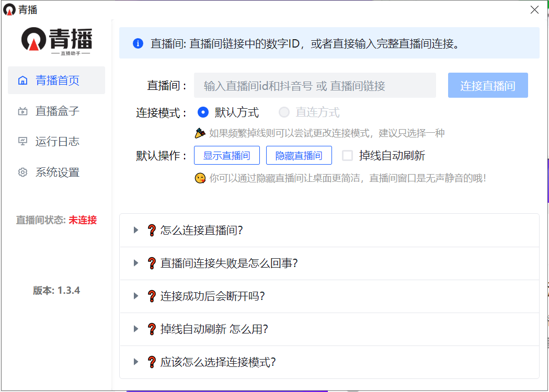
Task: Click the monitor icon beside 运行日志
Action: (x=23, y=142)
